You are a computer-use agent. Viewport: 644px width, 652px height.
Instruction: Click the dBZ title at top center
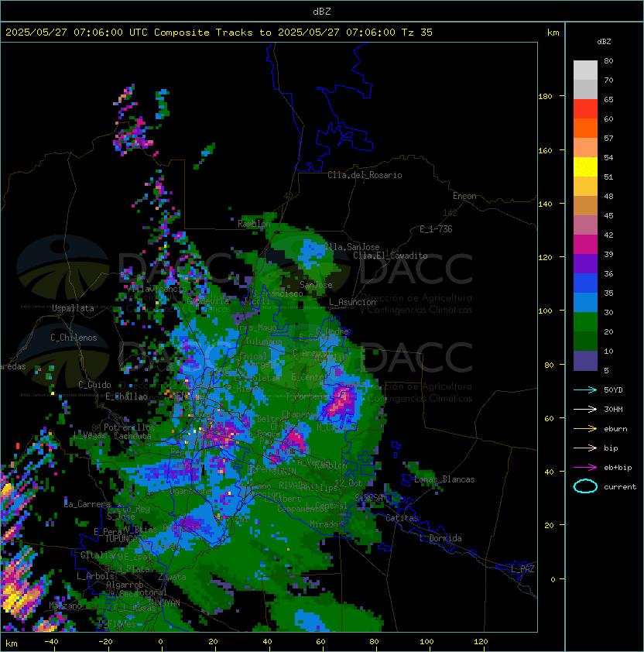pos(322,12)
